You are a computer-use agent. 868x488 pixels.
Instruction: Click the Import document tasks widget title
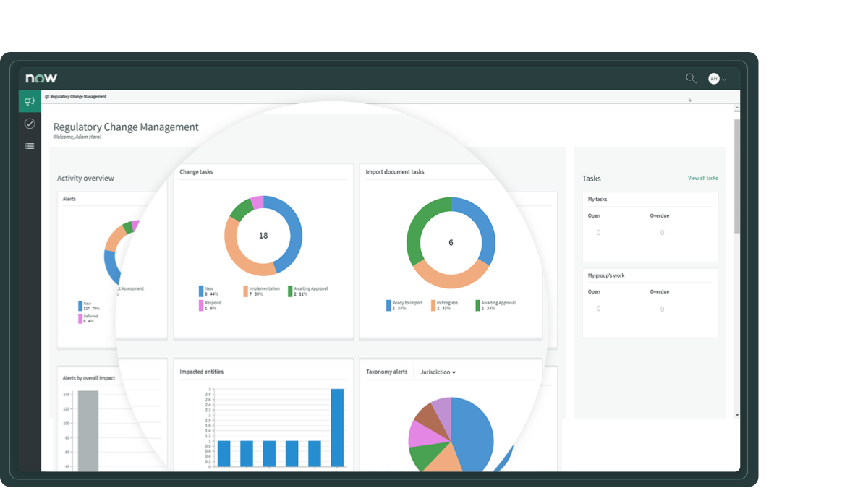395,172
